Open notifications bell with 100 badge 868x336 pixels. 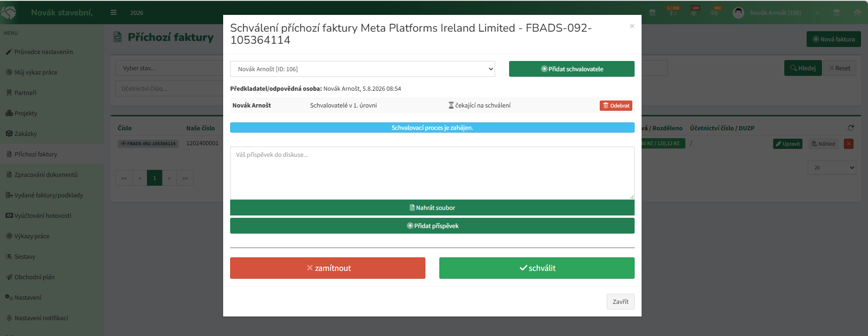point(694,11)
